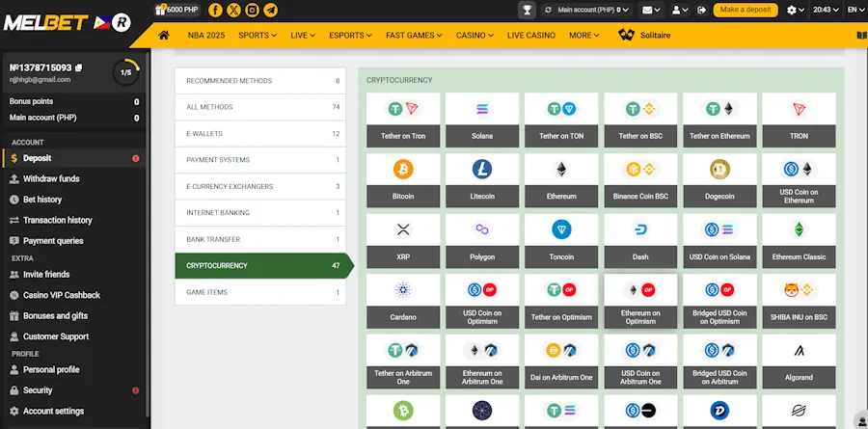Viewport: 868px width, 429px height.
Task: Open the Main account (PHP) dropdown
Action: [x=595, y=10]
